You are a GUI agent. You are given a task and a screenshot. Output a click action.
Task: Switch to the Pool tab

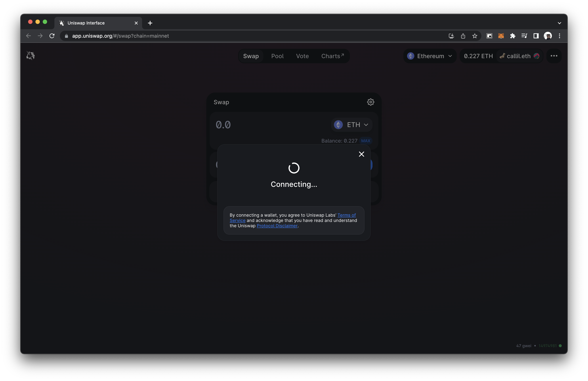coord(277,56)
